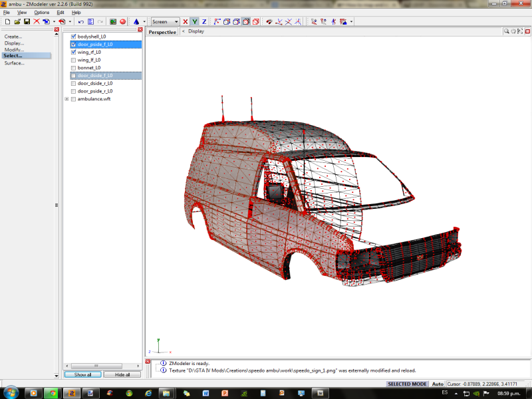The height and width of the screenshot is (399, 532).
Task: Toggle the Z axis constraint
Action: (x=204, y=22)
